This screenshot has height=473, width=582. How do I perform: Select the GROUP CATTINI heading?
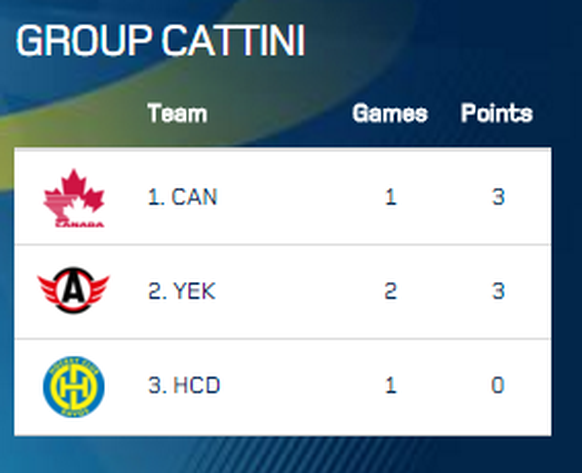pyautogui.click(x=160, y=40)
